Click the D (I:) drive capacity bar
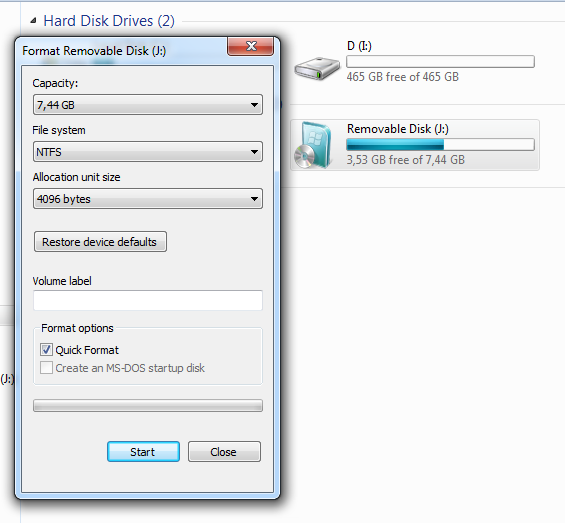The image size is (565, 523). [440, 62]
